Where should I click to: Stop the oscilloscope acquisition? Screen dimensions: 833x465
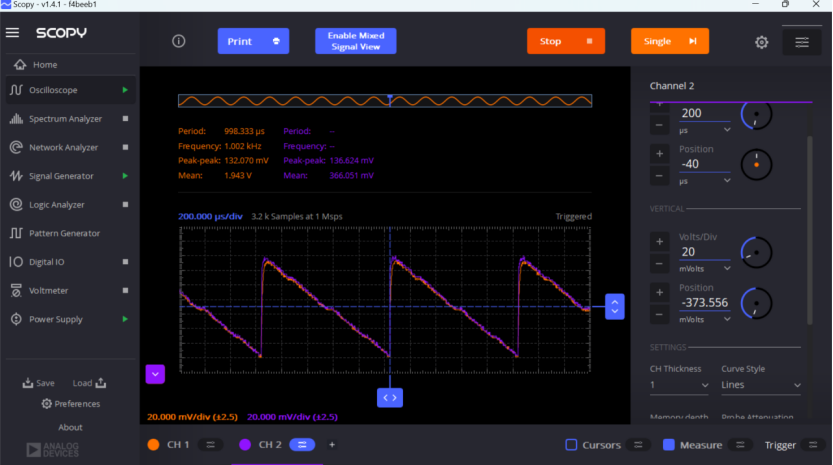566,41
